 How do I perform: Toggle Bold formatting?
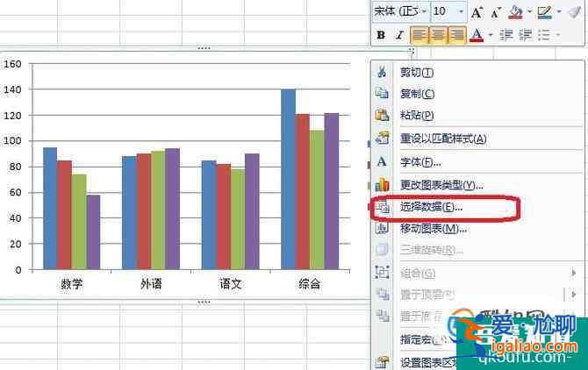click(x=381, y=35)
